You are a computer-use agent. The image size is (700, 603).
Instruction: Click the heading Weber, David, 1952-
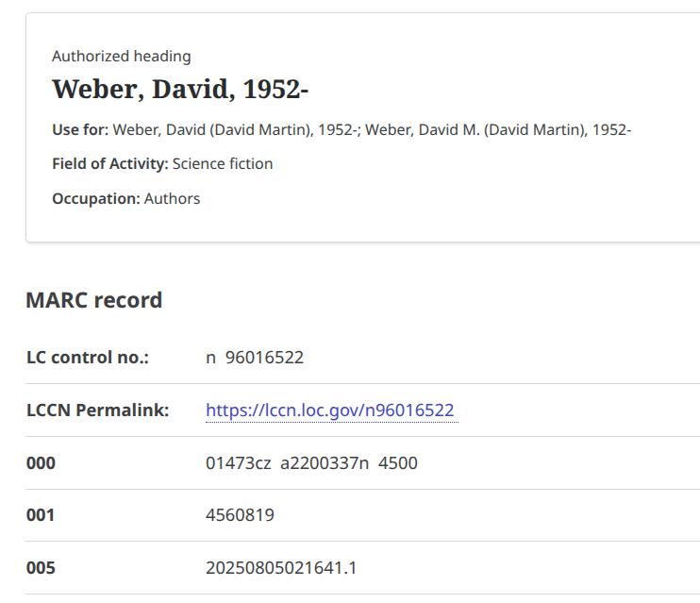tap(180, 90)
